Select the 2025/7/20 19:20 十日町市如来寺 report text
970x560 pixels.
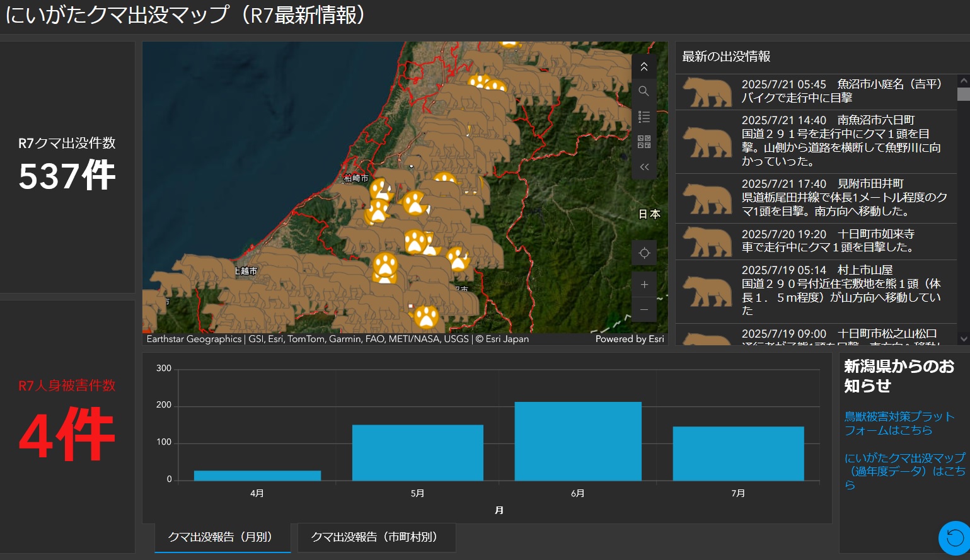[828, 241]
